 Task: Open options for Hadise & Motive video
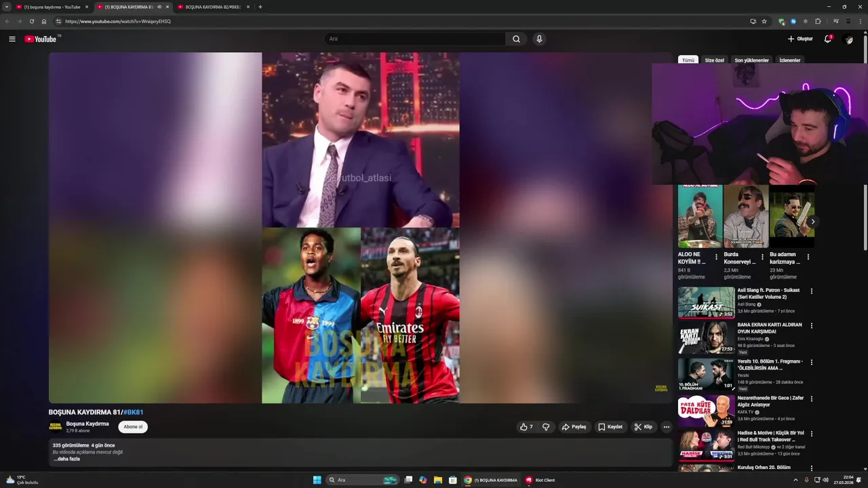[x=811, y=434]
